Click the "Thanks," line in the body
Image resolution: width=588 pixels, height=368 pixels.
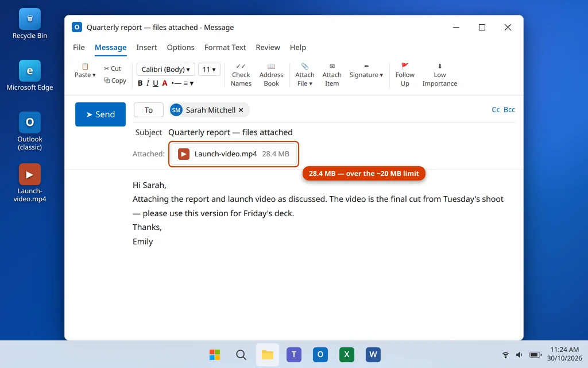click(x=147, y=227)
